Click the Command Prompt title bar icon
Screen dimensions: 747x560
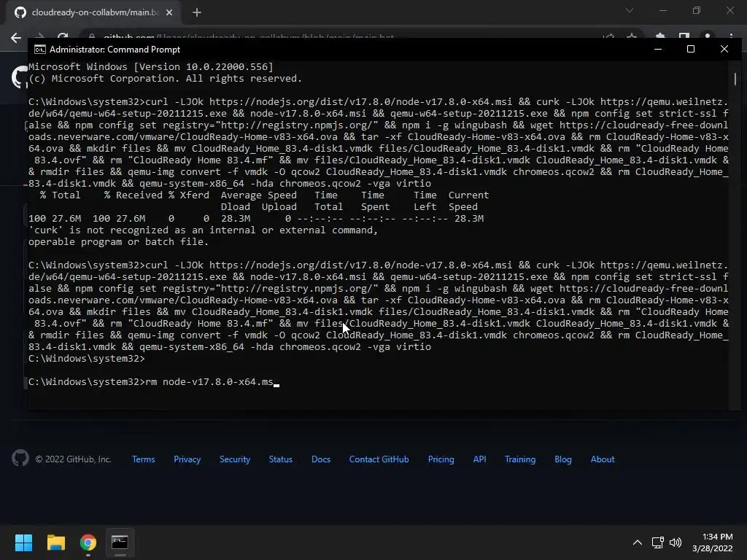[x=40, y=50]
